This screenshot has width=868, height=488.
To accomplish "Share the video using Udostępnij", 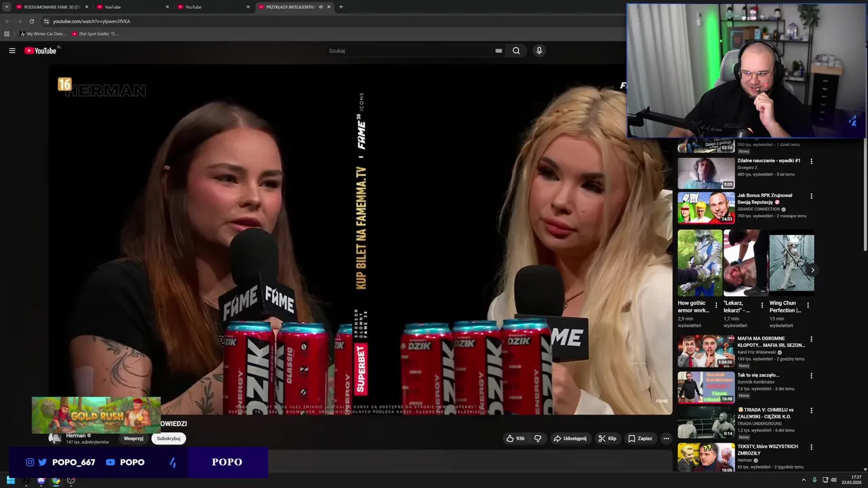I will pos(570,439).
